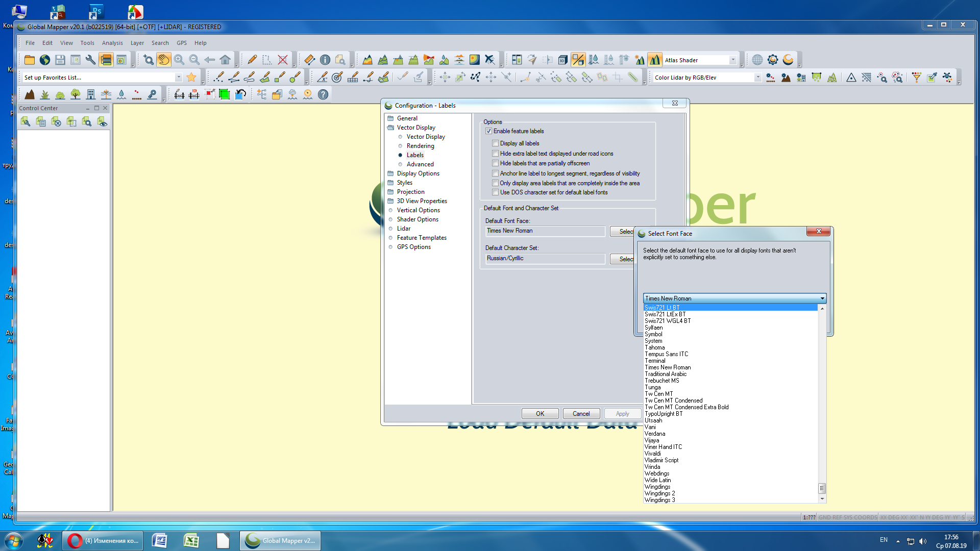The image size is (980, 551).
Task: Click the Measure ruler tool icon
Action: (310, 60)
